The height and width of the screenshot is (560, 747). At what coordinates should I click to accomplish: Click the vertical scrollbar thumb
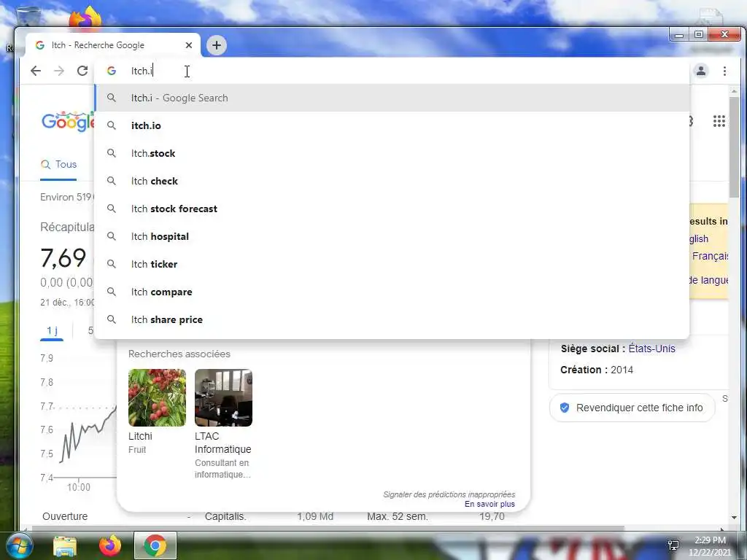point(734,147)
